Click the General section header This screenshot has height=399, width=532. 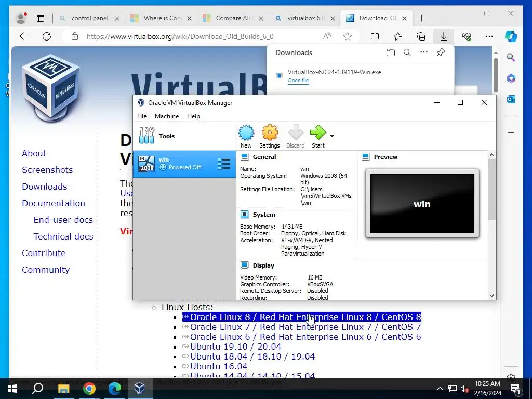[x=264, y=157]
